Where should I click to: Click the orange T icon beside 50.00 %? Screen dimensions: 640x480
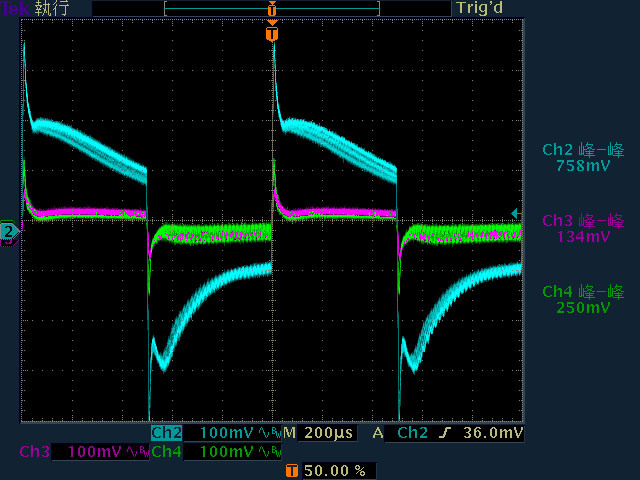(291, 471)
